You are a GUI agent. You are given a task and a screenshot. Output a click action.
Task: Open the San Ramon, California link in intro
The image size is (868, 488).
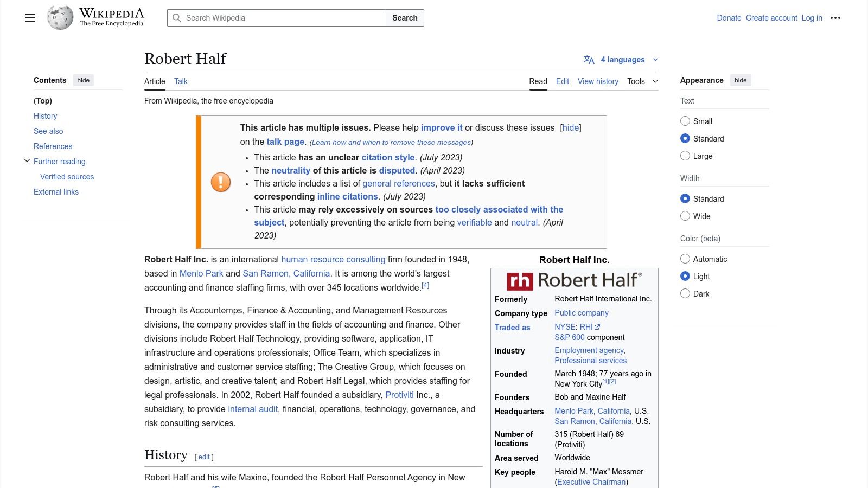[x=286, y=274]
